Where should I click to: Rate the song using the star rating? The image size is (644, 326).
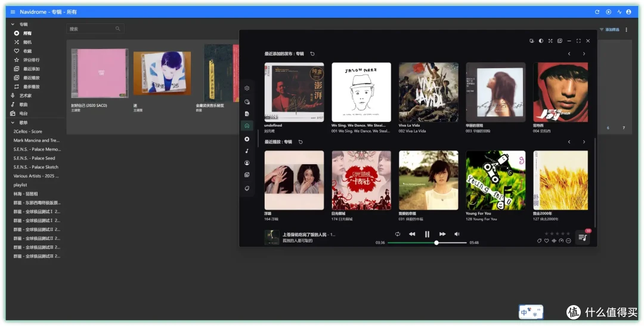[557, 233]
